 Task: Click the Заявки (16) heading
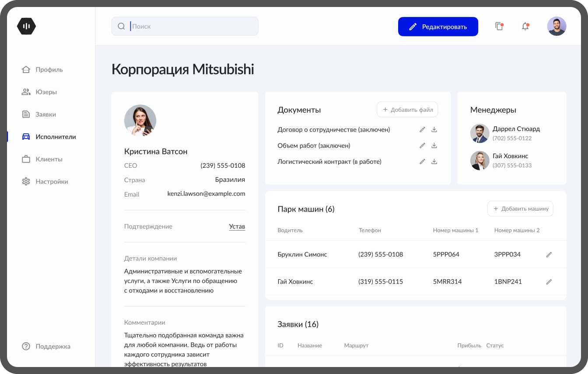[298, 325]
